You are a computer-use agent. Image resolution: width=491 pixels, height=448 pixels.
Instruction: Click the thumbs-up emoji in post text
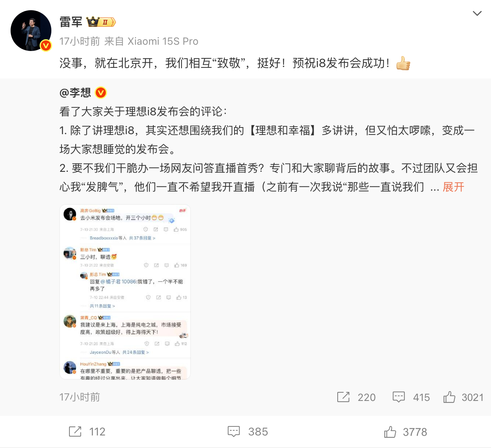click(x=403, y=63)
